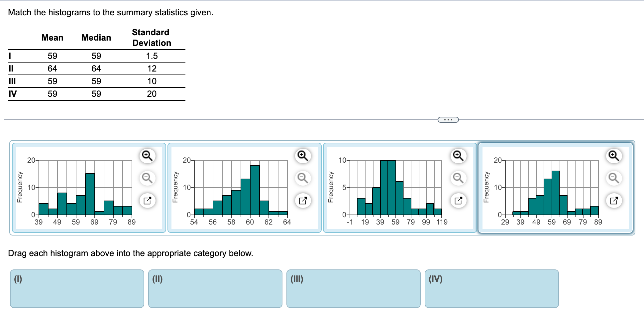The image size is (644, 316).
Task: Open the fourth histogram in a larger view
Action: [x=613, y=200]
